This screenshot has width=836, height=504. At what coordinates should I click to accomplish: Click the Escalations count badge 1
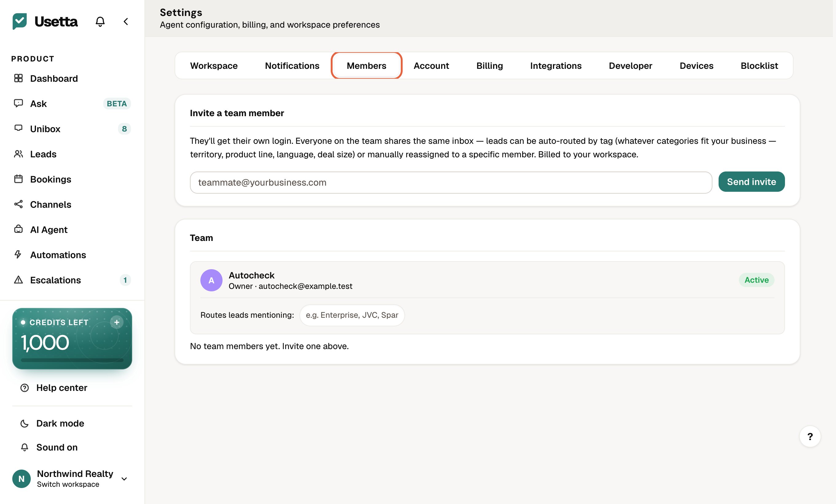125,280
